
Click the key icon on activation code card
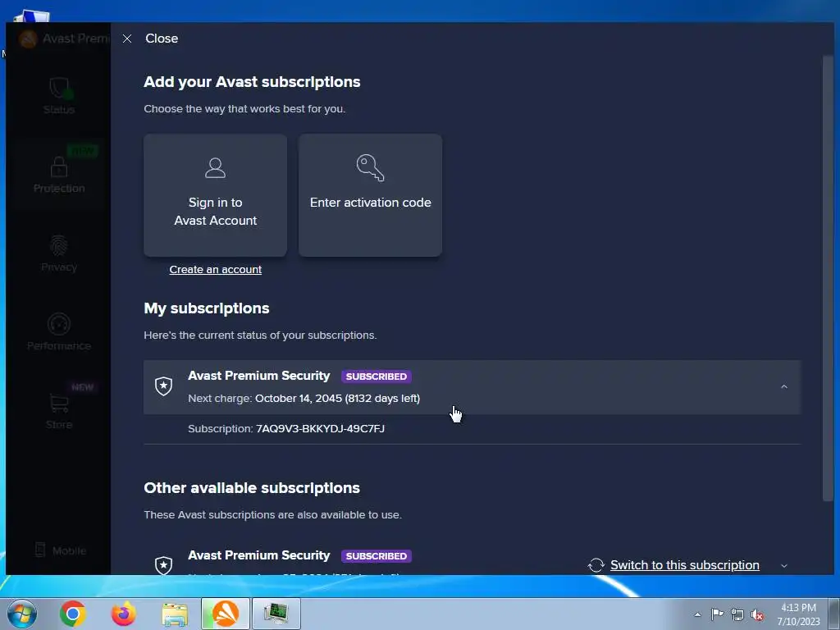(x=370, y=167)
